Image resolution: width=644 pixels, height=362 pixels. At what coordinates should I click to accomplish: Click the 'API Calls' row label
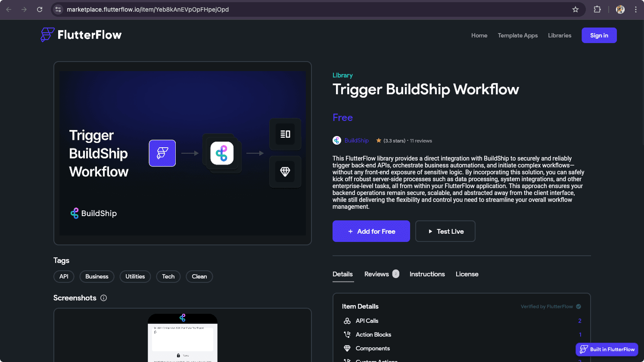tap(367, 321)
